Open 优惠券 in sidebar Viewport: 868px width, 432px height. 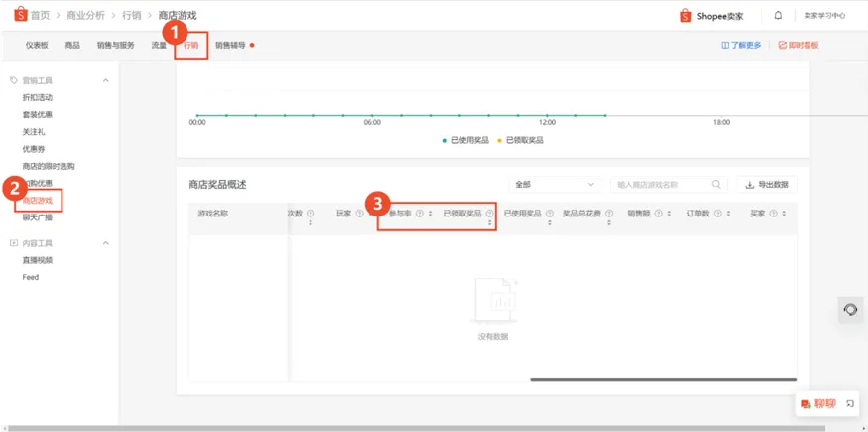34,149
